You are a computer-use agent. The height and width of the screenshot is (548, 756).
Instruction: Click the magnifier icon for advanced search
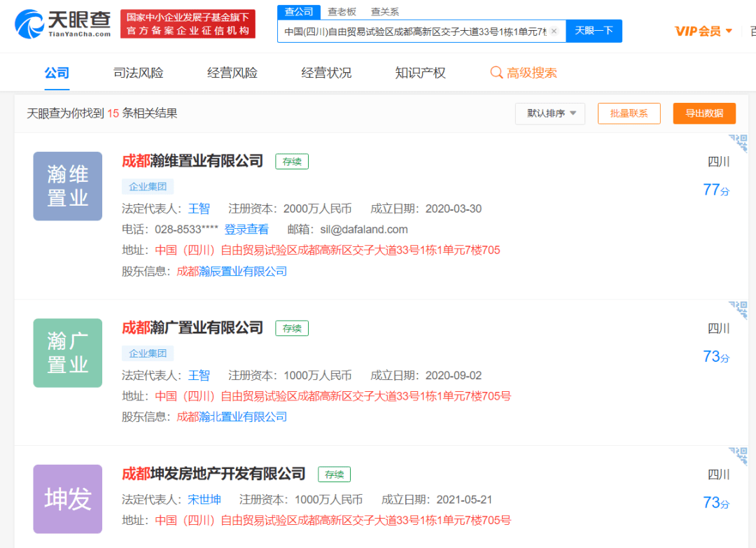point(496,73)
